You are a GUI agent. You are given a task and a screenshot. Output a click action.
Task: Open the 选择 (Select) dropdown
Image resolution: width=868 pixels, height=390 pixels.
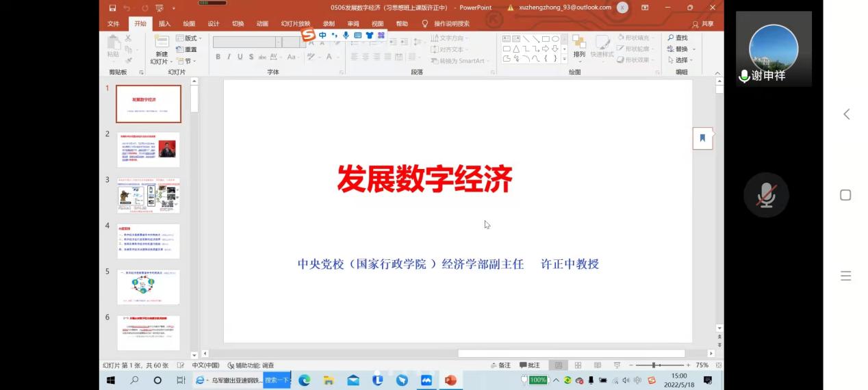[x=681, y=60]
